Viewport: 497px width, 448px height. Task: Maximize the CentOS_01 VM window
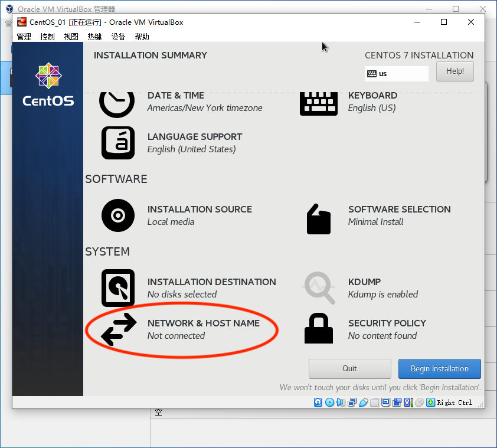[444, 22]
